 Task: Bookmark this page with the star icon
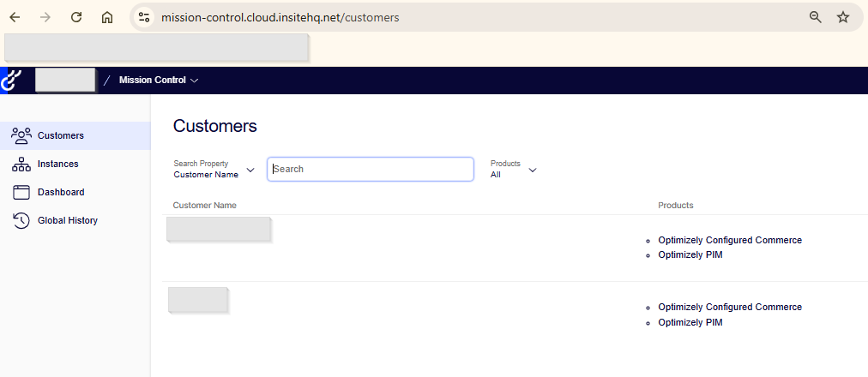pyautogui.click(x=843, y=17)
